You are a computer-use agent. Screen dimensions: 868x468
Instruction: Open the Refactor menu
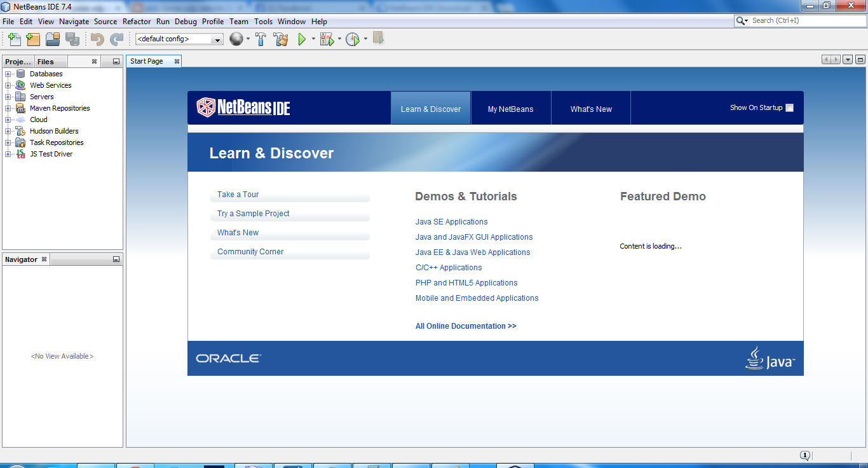click(137, 21)
